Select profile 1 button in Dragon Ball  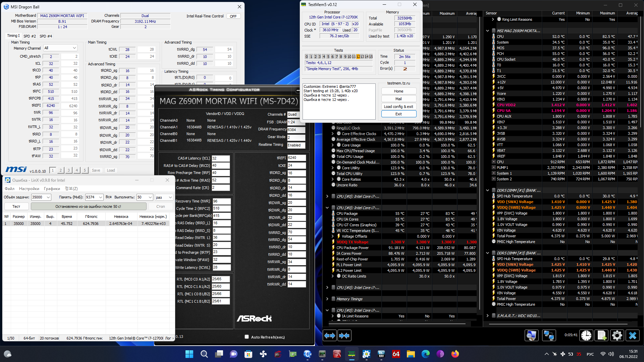coord(53,170)
